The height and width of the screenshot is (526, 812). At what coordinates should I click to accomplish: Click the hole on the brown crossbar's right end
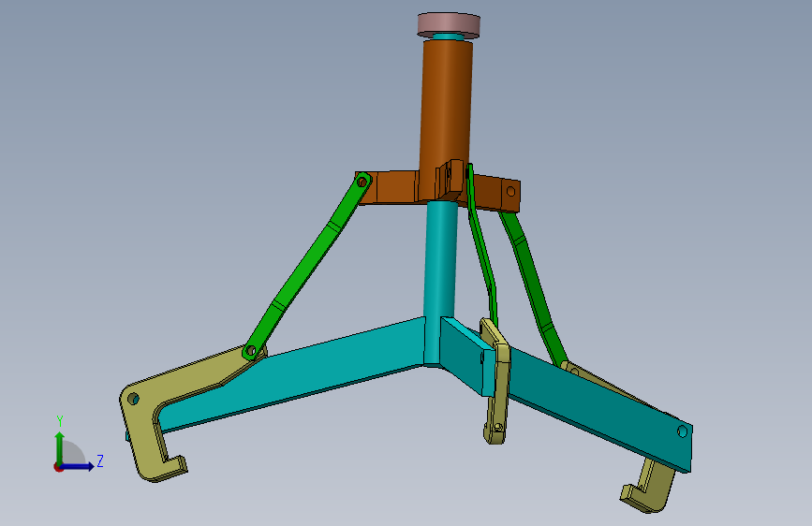click(510, 191)
